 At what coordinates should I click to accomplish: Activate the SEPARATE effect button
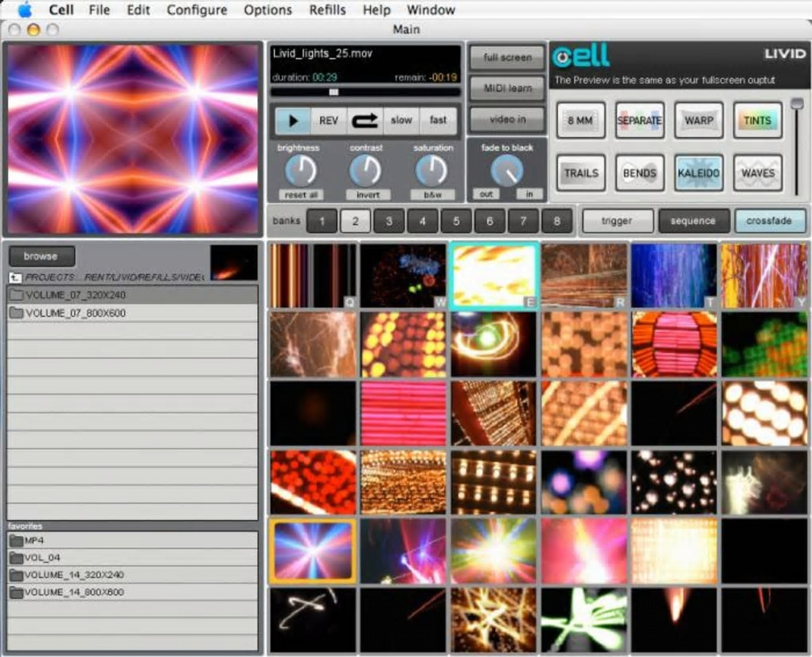coord(639,120)
